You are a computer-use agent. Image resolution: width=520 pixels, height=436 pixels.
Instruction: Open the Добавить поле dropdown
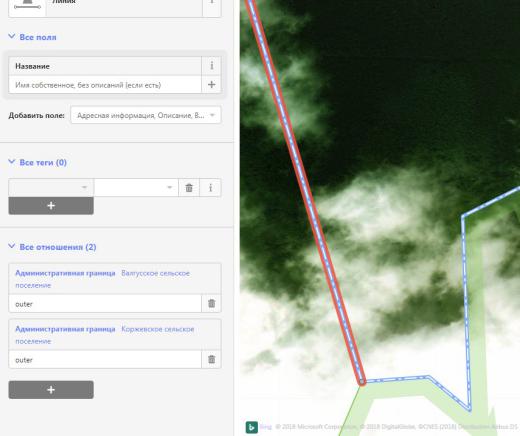[146, 115]
